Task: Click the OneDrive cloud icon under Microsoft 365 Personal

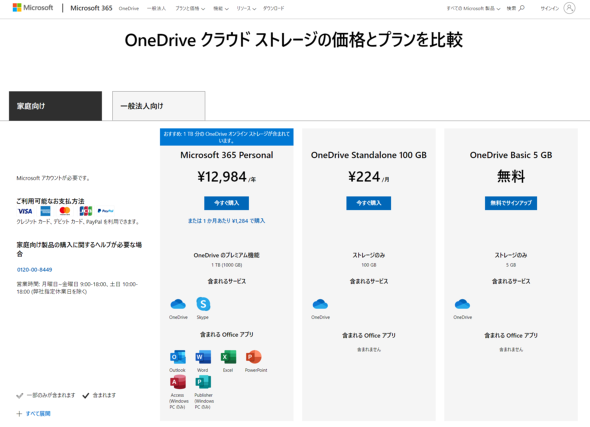Action: [x=178, y=304]
